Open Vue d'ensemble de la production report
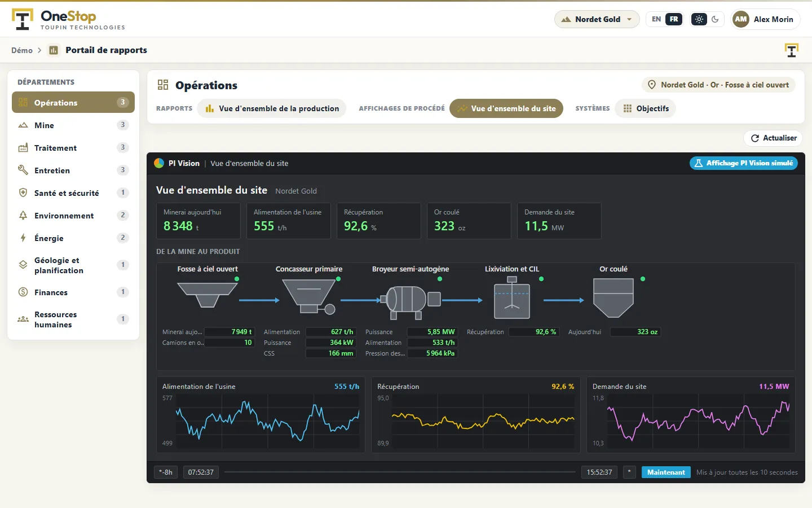The height and width of the screenshot is (508, 812). pyautogui.click(x=272, y=108)
